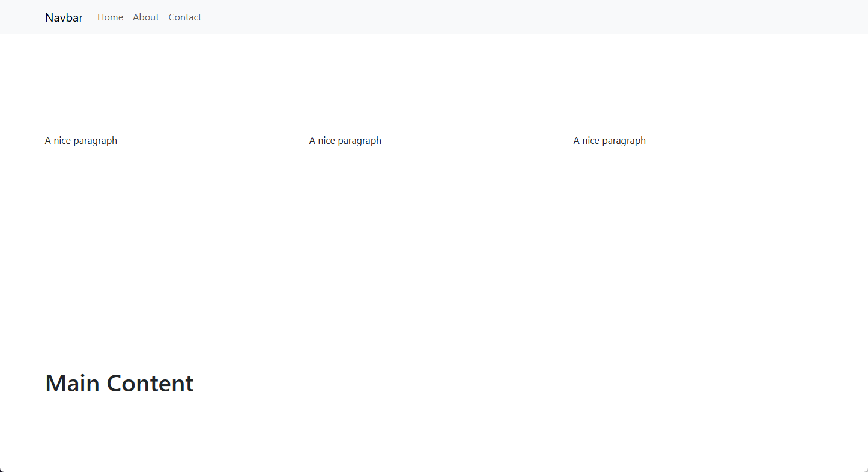
Task: Go to the About page link
Action: pos(145,17)
